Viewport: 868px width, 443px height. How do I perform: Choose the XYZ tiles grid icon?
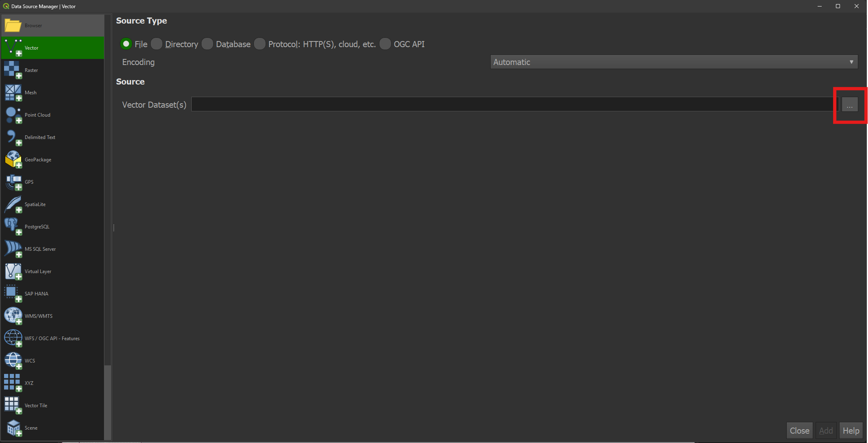point(13,383)
